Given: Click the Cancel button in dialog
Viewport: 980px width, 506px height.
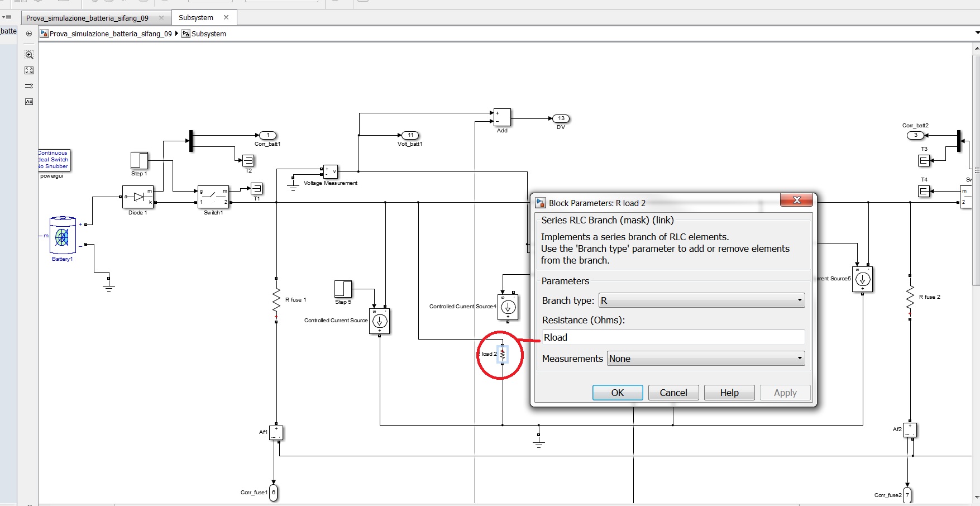Looking at the screenshot, I should pos(673,393).
